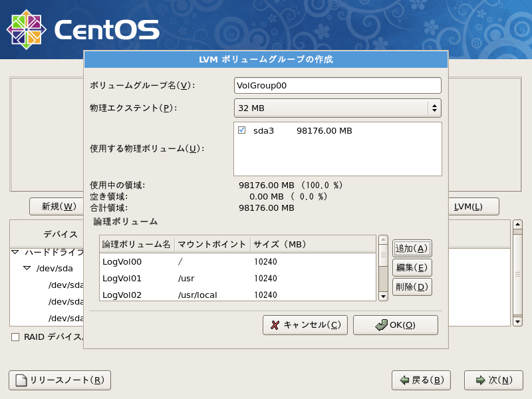The width and height of the screenshot is (532, 399).
Task: Open the 物理エクステント size dropdown
Action: (435, 108)
